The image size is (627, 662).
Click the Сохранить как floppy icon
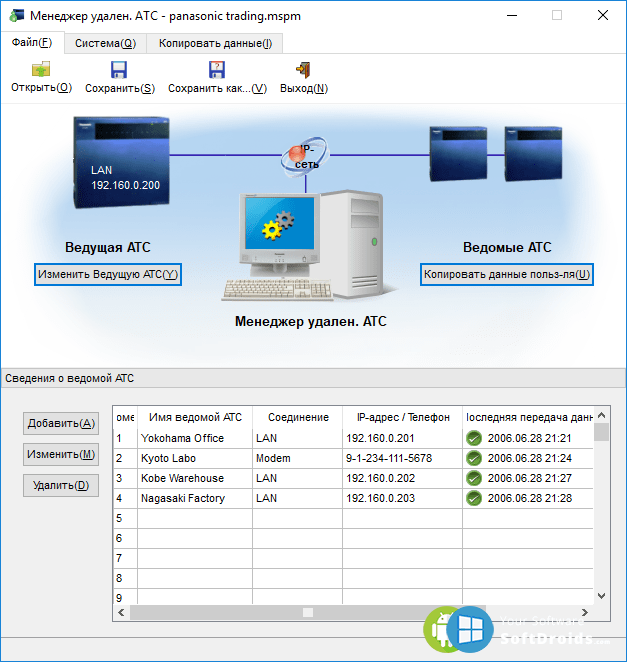click(217, 70)
